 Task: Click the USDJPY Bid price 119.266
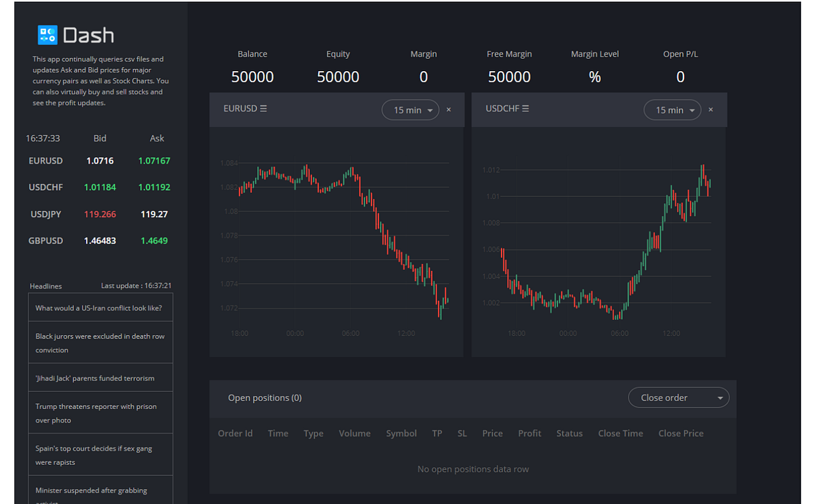click(100, 214)
